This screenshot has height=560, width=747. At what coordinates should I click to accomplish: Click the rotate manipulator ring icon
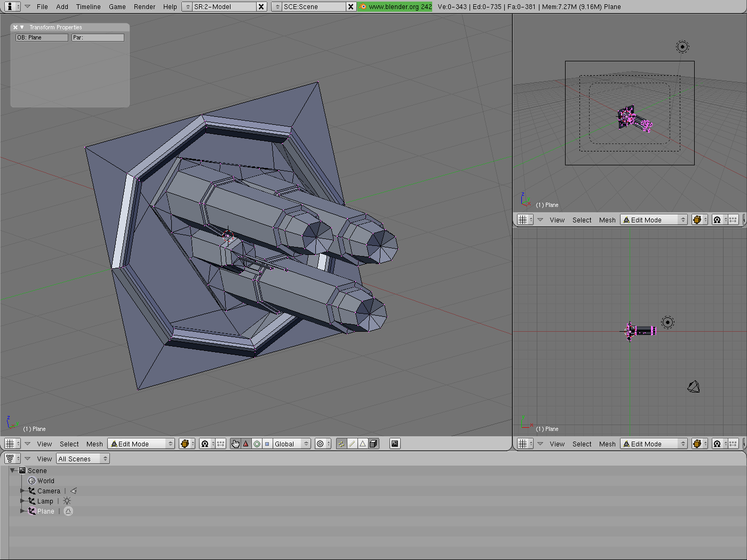[x=257, y=444]
